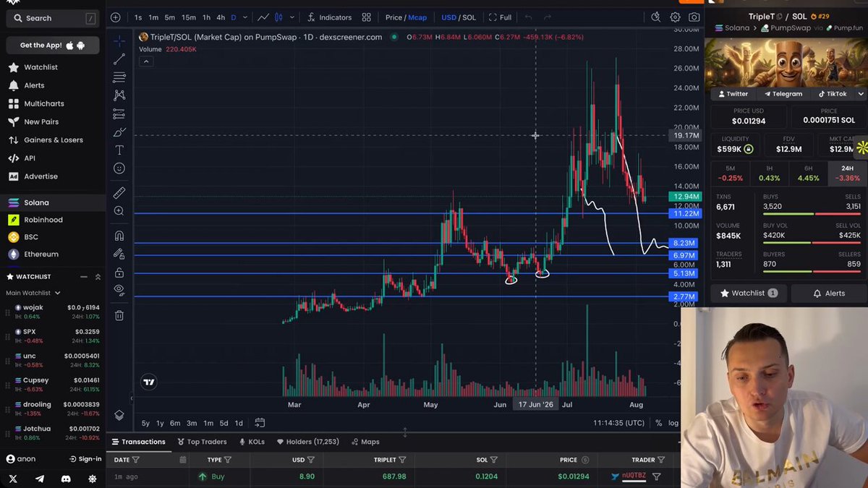Click the Get the App button
868x488 pixels.
(x=53, y=46)
